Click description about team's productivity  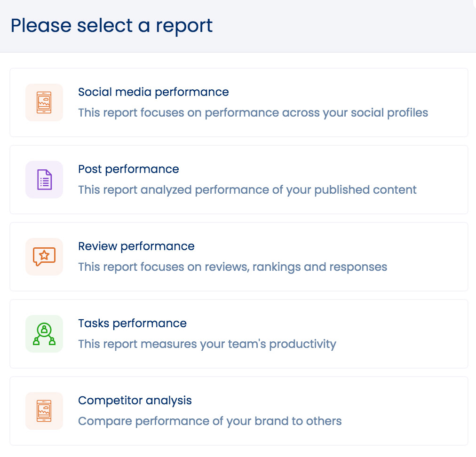[207, 344]
